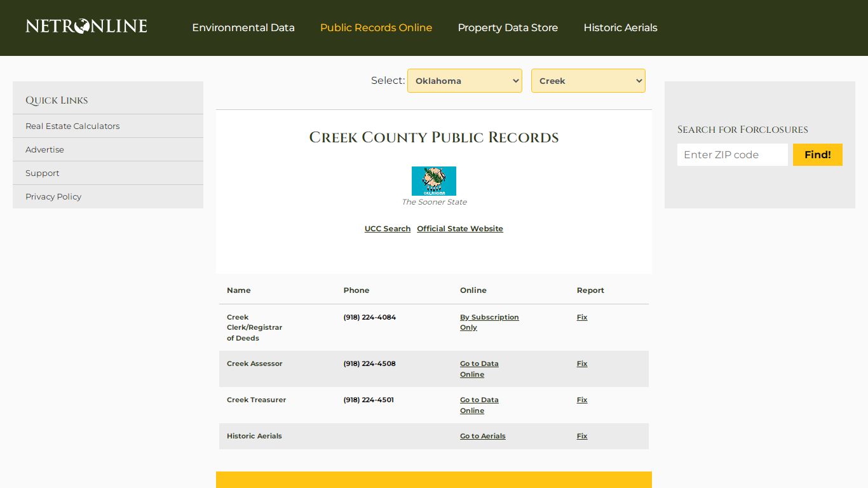Image resolution: width=868 pixels, height=488 pixels.
Task: Open Go to Data Online for Creek Assessor
Action: tap(479, 369)
